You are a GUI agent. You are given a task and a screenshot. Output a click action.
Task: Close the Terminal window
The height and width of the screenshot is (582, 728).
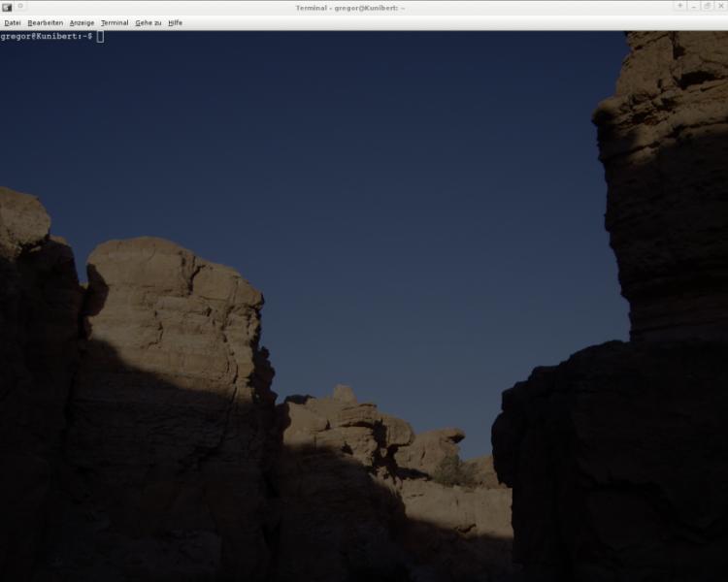click(720, 7)
